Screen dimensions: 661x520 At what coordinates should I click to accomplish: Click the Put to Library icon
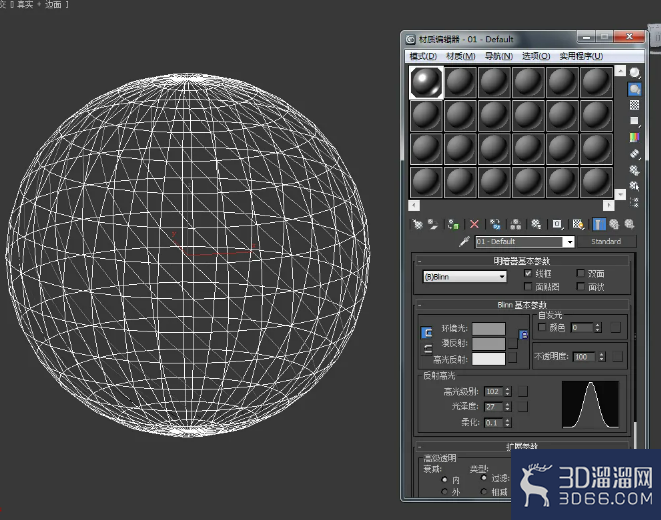[x=536, y=224]
